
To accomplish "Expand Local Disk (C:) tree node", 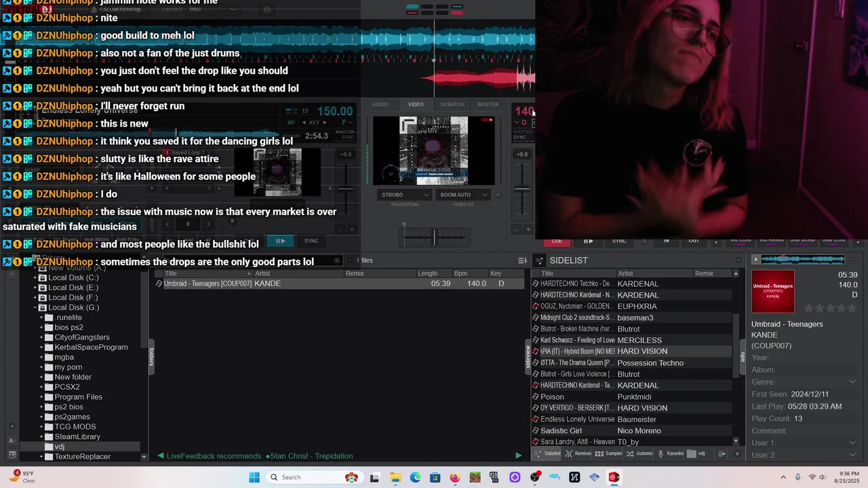I will [x=34, y=278].
